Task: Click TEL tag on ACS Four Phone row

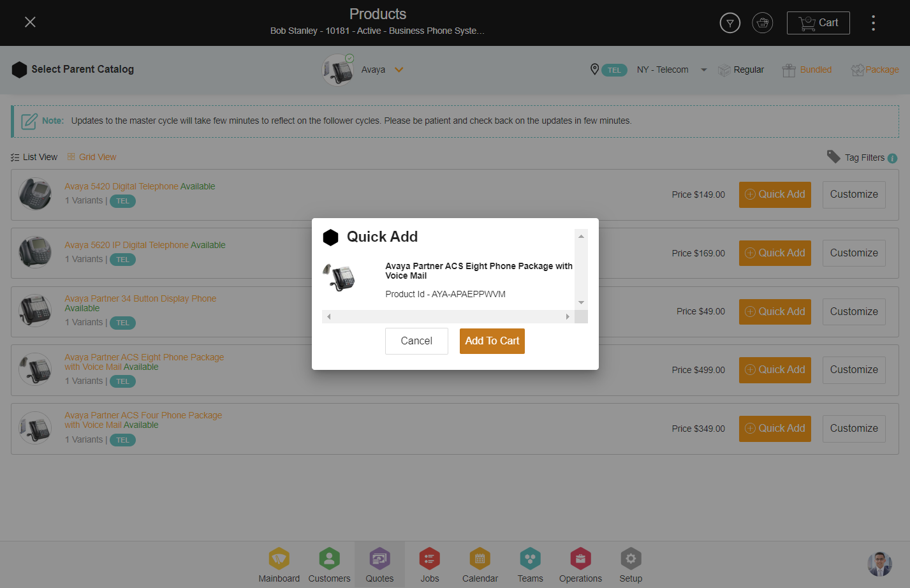Action: [x=122, y=440]
